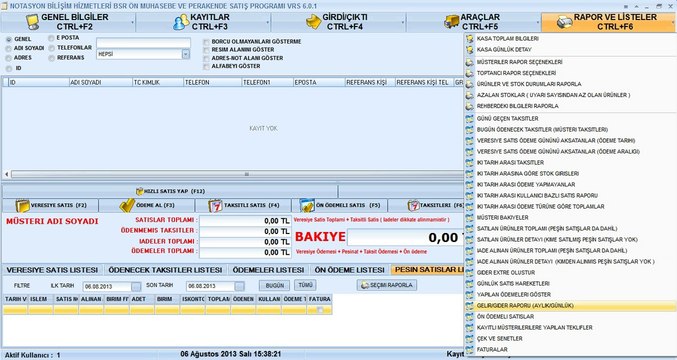This screenshot has width=677, height=360.
Task: Open the RAPOR VE LISTELER CTRL+F6 tab
Action: [x=609, y=22]
